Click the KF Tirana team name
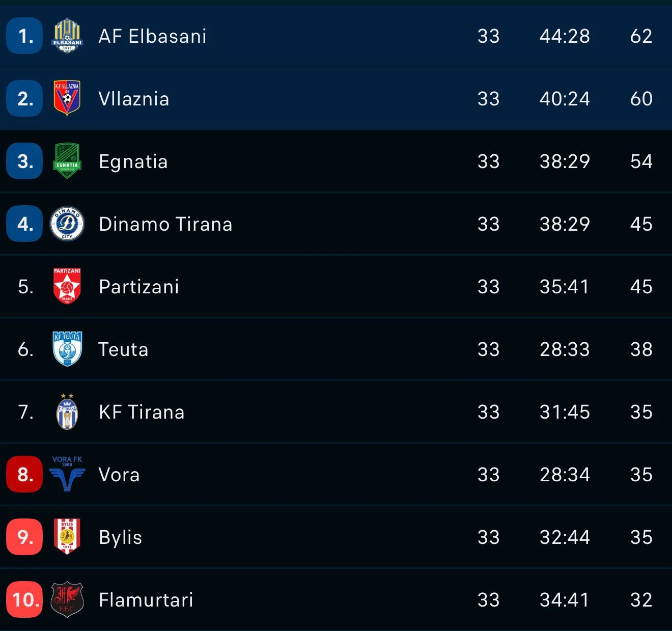 [x=142, y=412]
